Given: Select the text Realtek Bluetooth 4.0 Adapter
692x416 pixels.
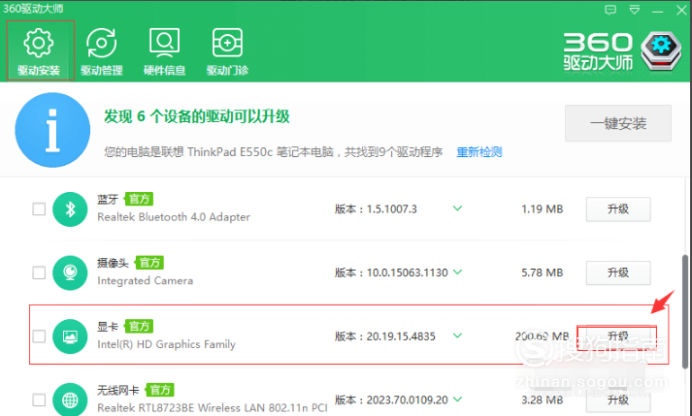Looking at the screenshot, I should (173, 217).
